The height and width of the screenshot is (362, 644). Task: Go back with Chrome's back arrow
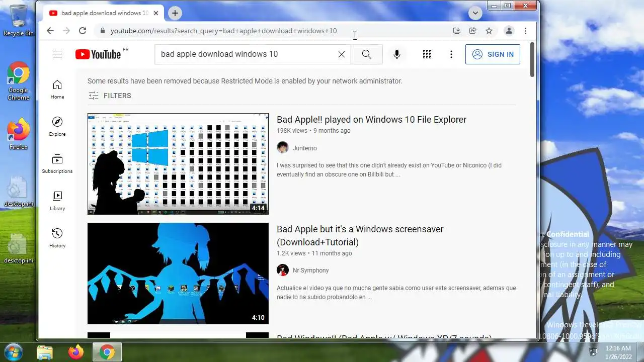pyautogui.click(x=50, y=31)
